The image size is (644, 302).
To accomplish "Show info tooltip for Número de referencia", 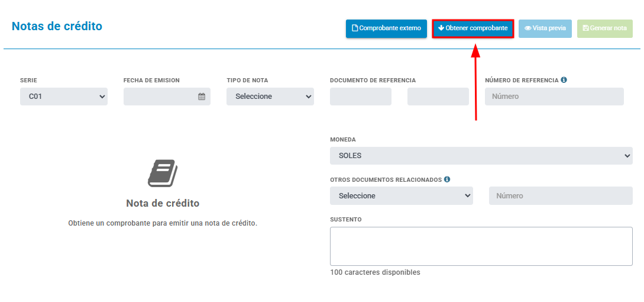I will pos(564,80).
